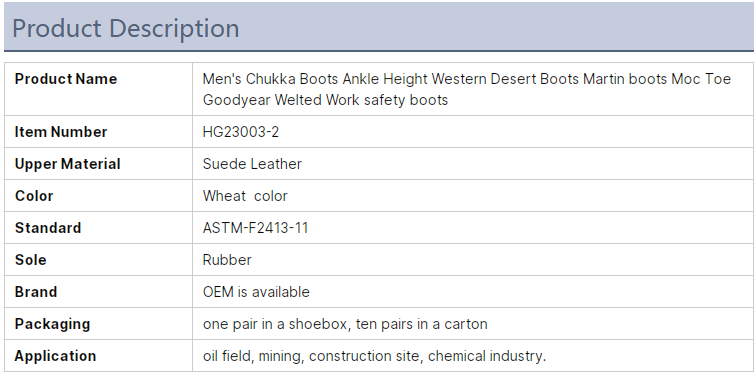Click the Suede Leather value
Viewport: 756px width, 375px height.
252,164
